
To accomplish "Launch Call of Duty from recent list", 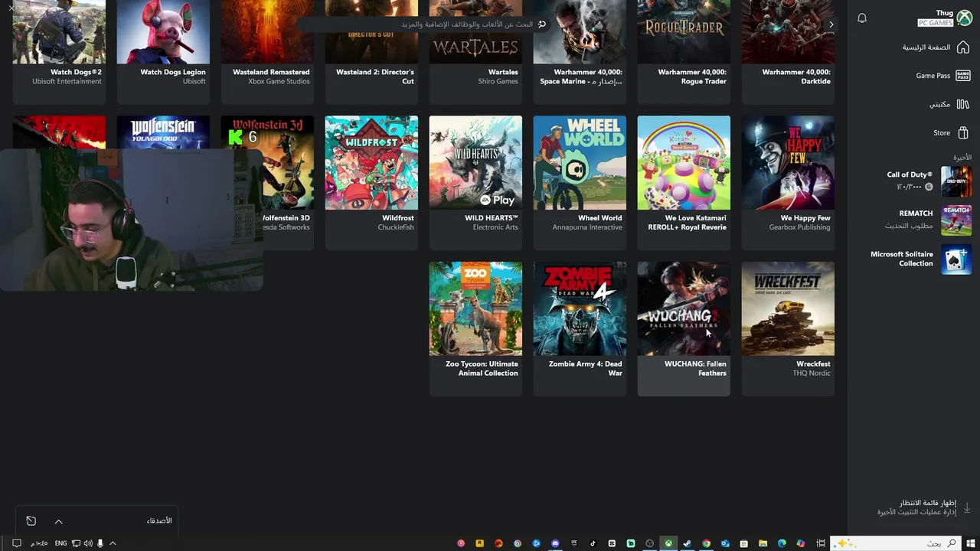I will point(928,181).
